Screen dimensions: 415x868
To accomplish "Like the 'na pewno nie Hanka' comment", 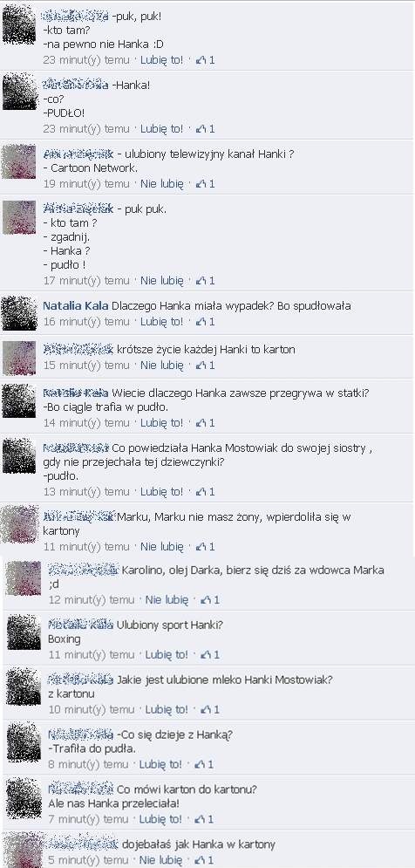I will (x=161, y=60).
